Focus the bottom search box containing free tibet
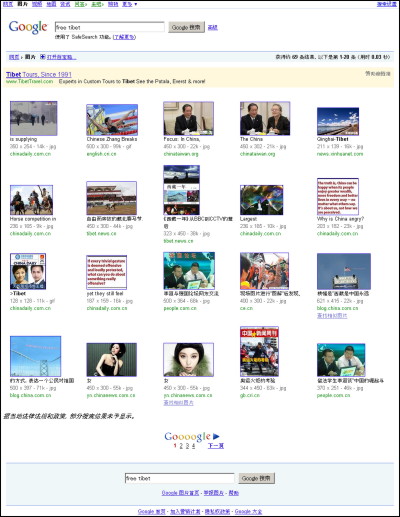The width and height of the screenshot is (400, 517). [180, 478]
